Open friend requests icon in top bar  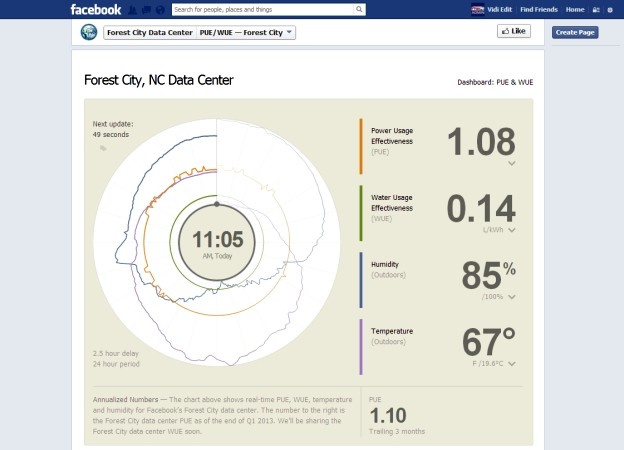(x=133, y=10)
